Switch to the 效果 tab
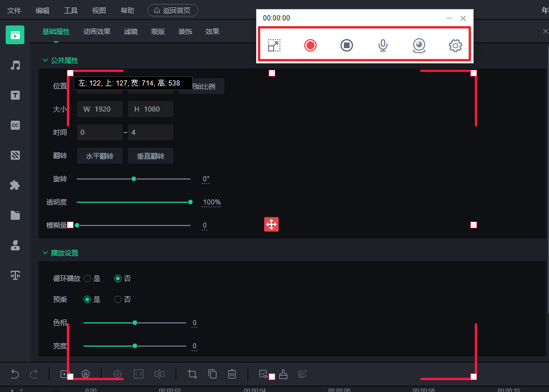 click(212, 32)
